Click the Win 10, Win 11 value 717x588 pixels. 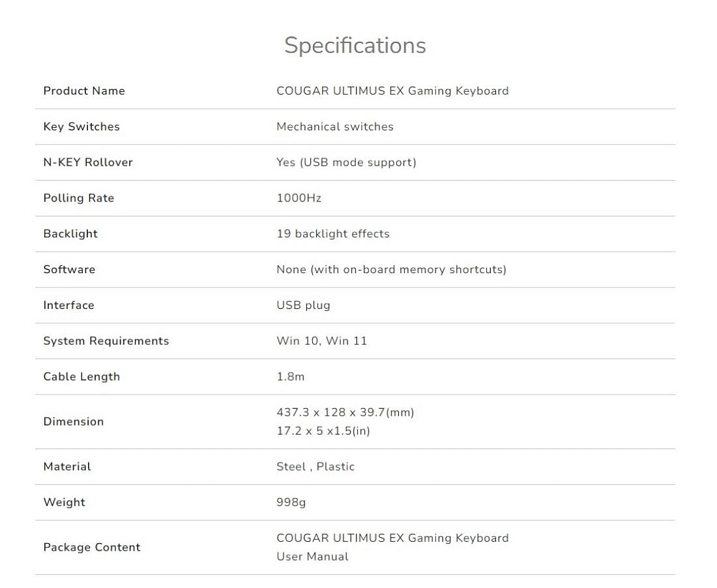pyautogui.click(x=321, y=341)
